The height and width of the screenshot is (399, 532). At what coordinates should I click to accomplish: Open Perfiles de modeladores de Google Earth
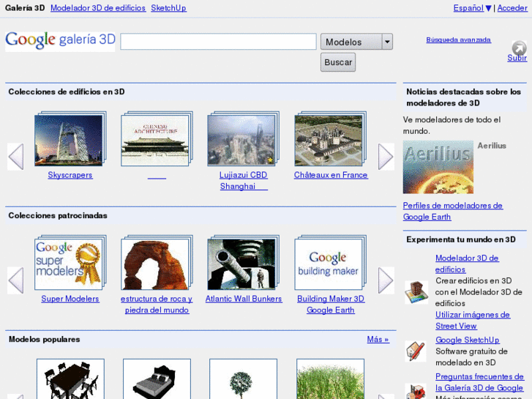pyautogui.click(x=453, y=212)
